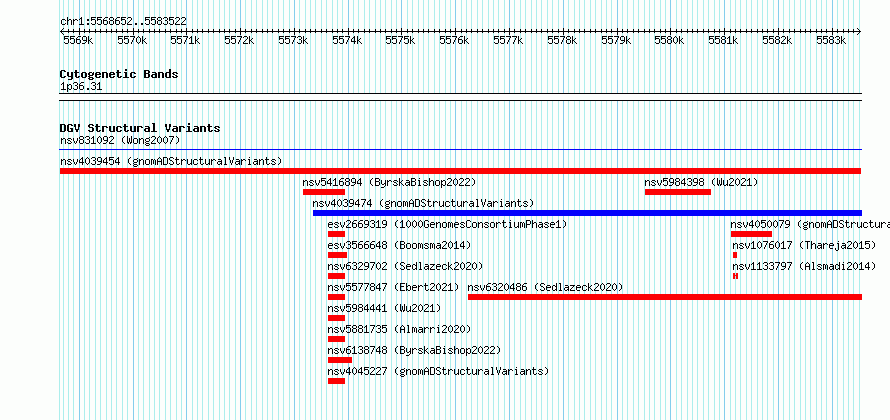Screen dimensions: 890x420
Task: Click the 5578k ruler tick label
Action: tap(562, 41)
